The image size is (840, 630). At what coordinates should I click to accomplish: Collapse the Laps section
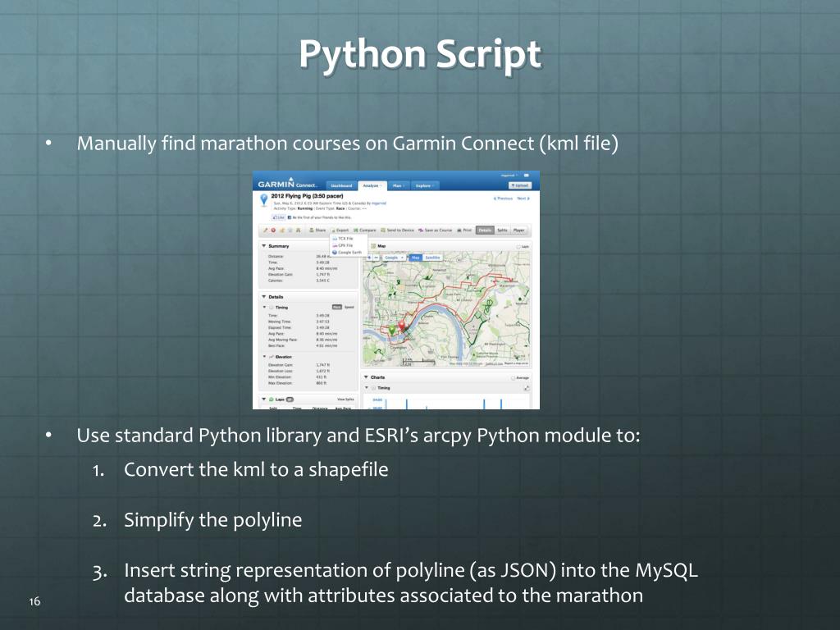click(263, 399)
